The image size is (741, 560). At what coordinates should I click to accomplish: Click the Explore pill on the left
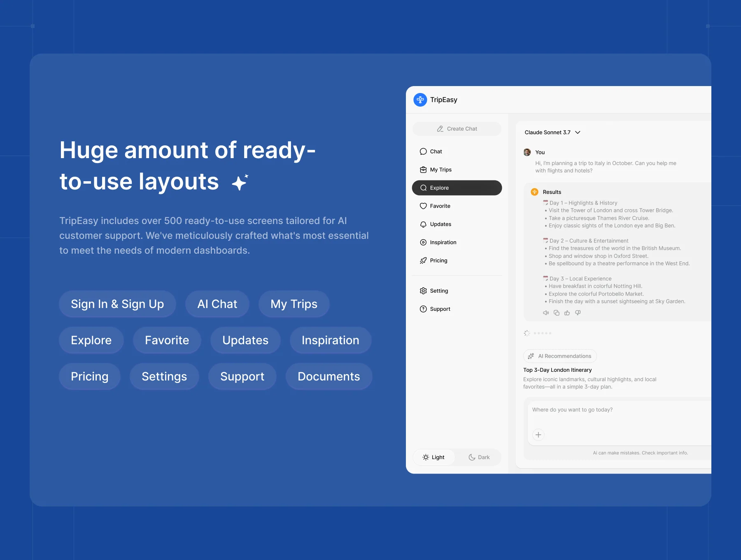click(x=91, y=340)
